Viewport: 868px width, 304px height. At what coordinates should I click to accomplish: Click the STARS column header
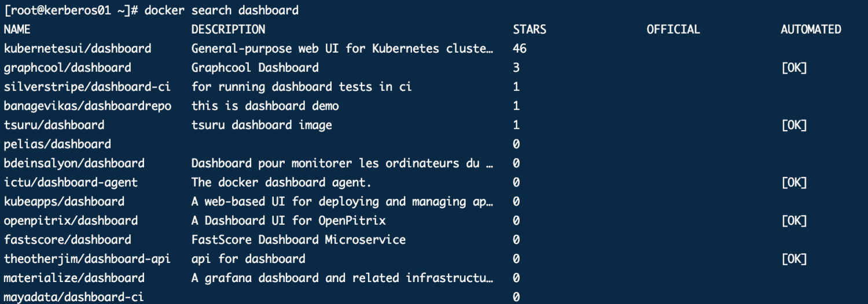[x=529, y=29]
